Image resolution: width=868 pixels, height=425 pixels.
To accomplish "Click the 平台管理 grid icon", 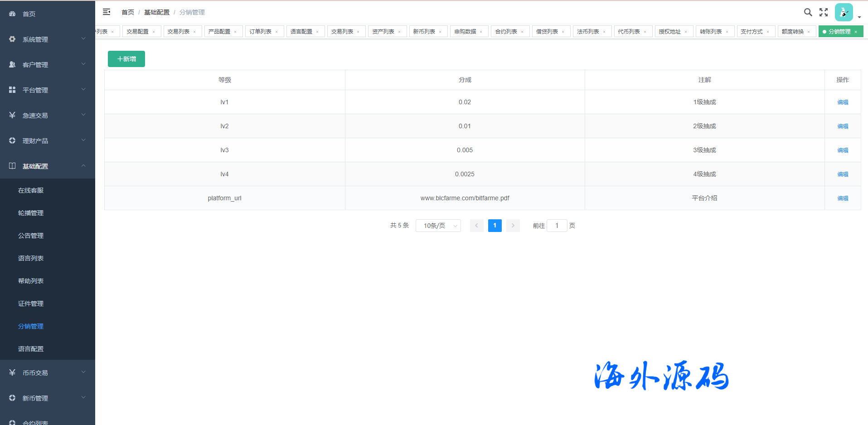I will click(12, 90).
